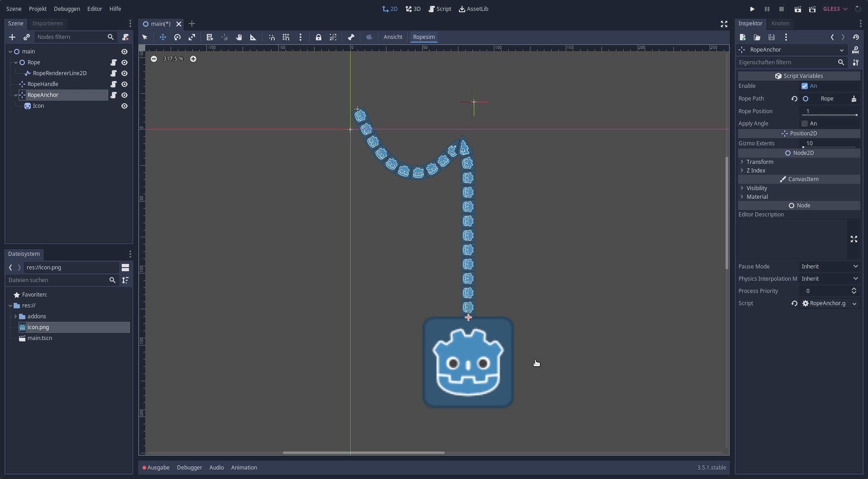The width and height of the screenshot is (868, 479).
Task: Choose the Ruler mode tool
Action: (253, 37)
